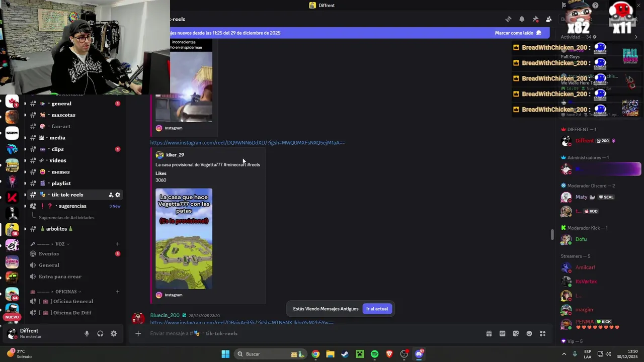
Task: Click the chat message scrollbar thumb
Action: (552, 234)
